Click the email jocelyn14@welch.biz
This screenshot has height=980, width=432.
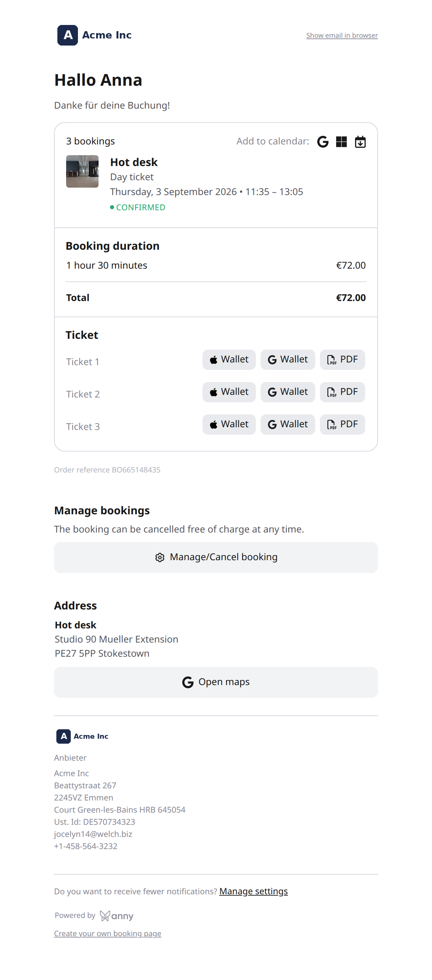tap(93, 834)
